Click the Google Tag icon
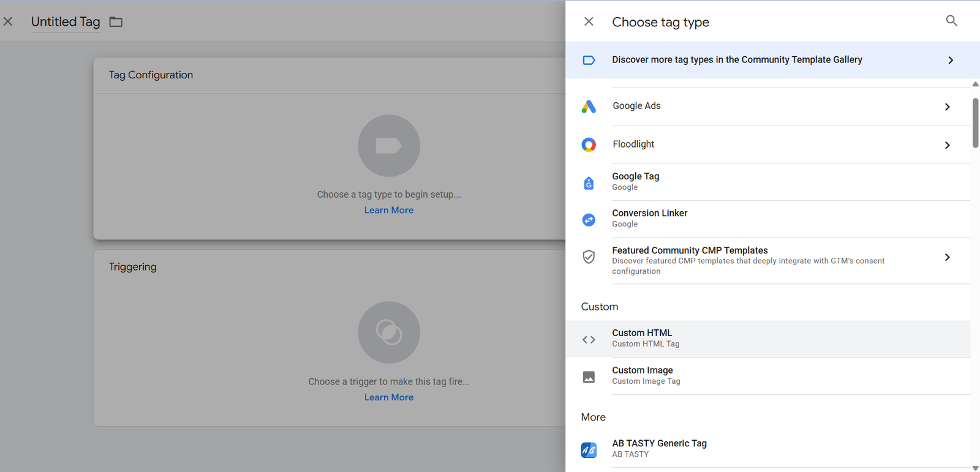980x472 pixels. [x=589, y=182]
